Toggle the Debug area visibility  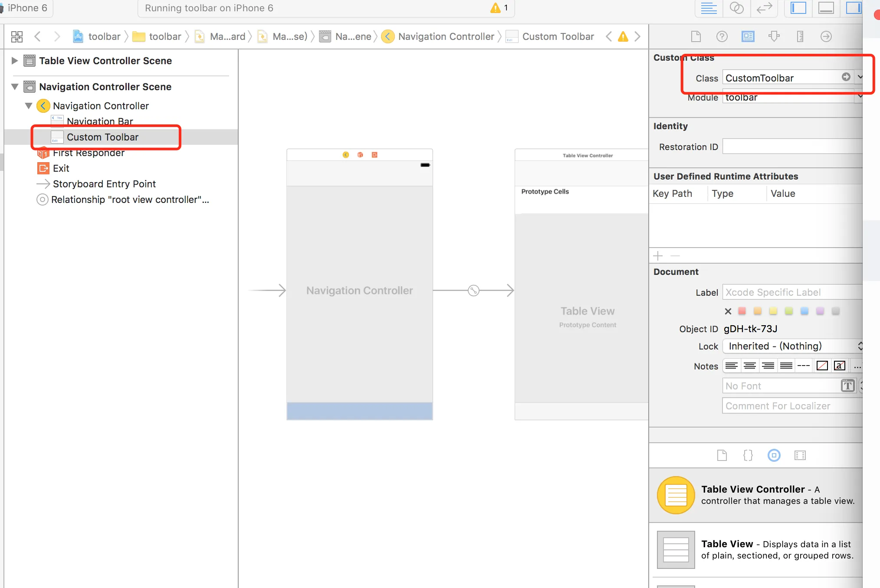pos(826,8)
